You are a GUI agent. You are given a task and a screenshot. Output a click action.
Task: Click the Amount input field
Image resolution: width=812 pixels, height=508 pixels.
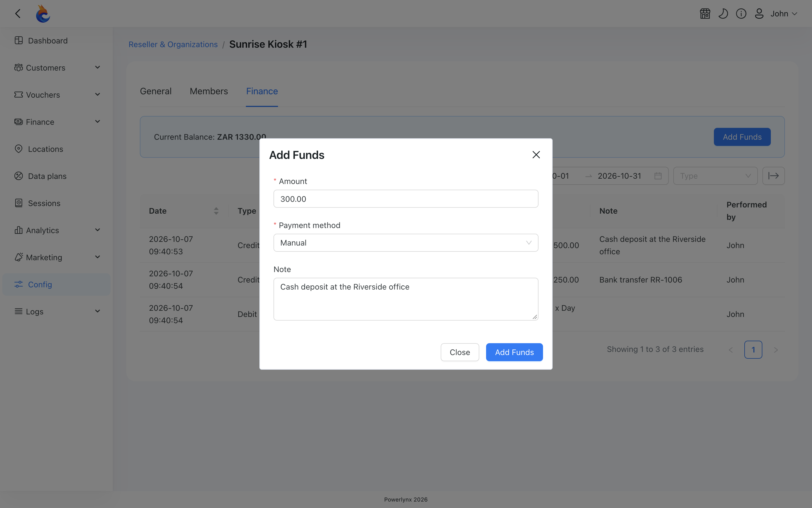(x=406, y=199)
